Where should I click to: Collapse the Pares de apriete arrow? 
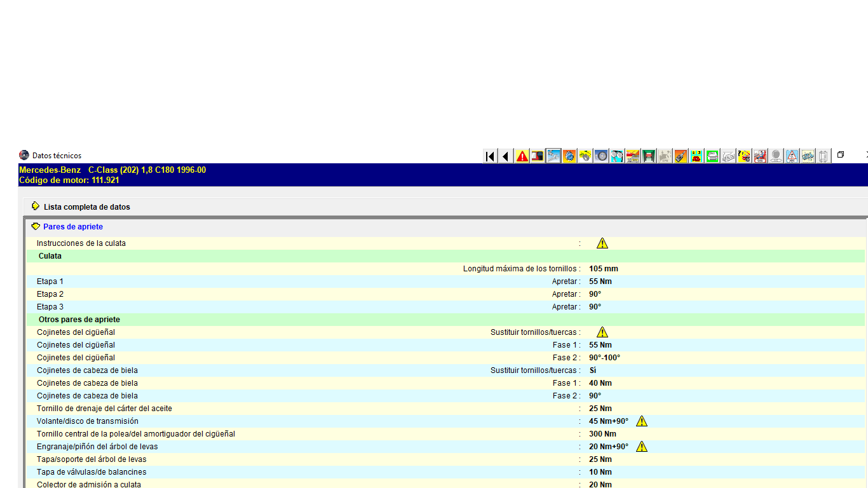click(x=36, y=226)
